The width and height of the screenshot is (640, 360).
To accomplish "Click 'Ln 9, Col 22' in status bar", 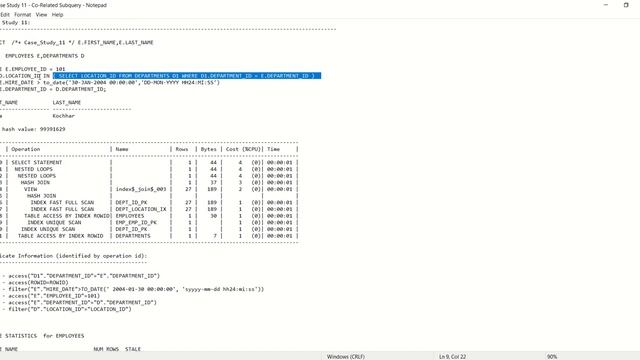I will pos(452,356).
